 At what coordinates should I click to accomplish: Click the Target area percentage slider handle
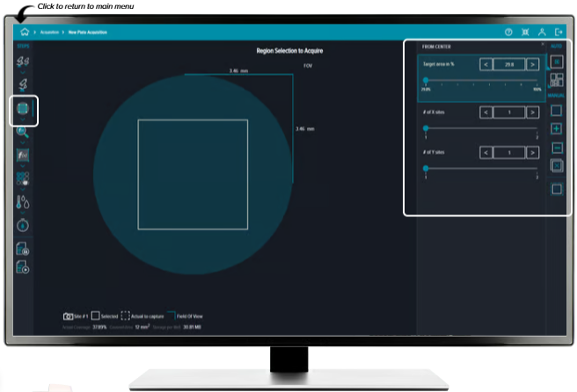(426, 80)
